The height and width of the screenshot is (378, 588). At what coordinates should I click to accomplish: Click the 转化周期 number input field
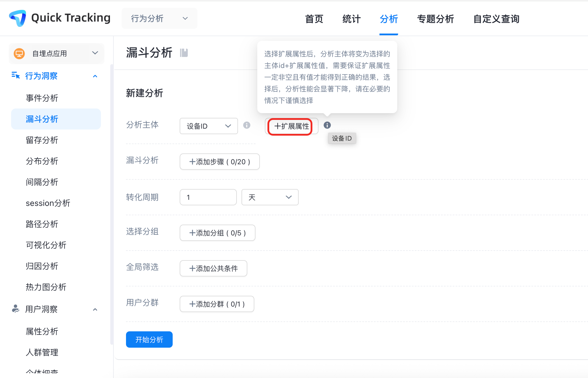(x=208, y=197)
